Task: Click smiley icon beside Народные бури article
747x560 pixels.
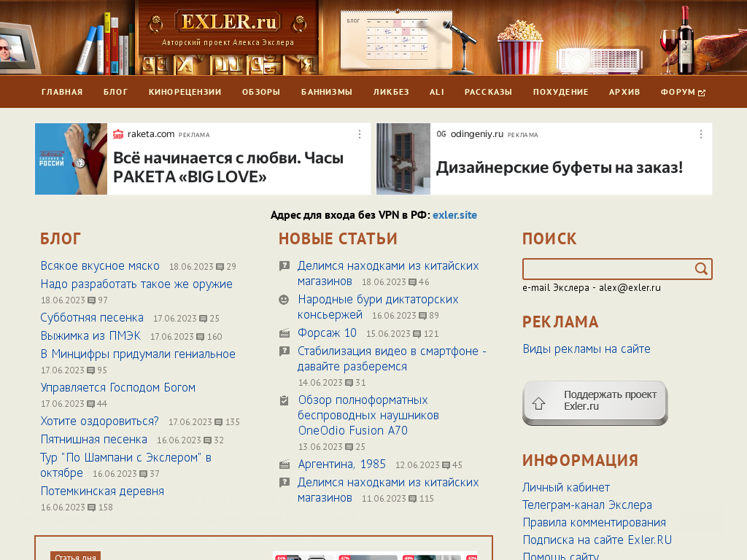Action: [x=284, y=300]
